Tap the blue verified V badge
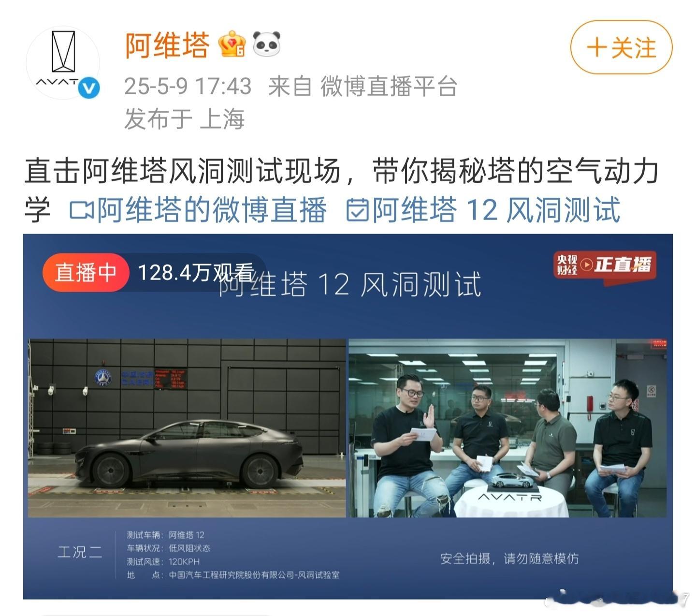Screen dimensions: 696x616 tap(89, 88)
